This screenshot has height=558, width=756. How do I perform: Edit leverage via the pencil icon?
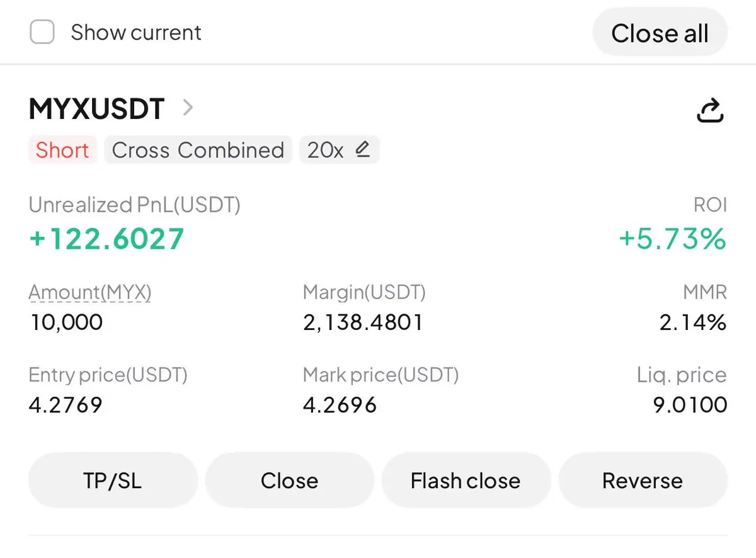(362, 150)
